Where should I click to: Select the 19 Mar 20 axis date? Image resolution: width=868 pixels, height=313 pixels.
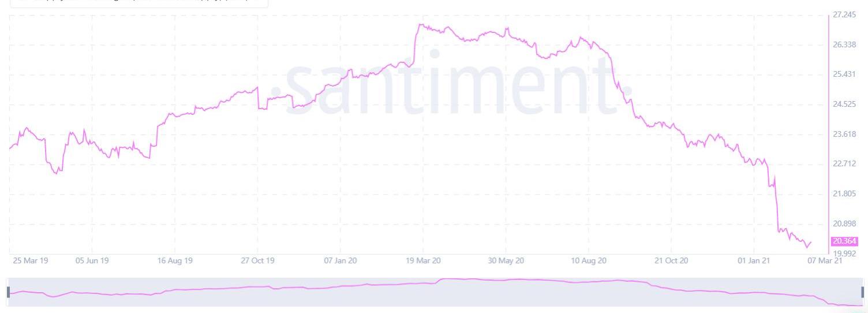[x=423, y=261]
